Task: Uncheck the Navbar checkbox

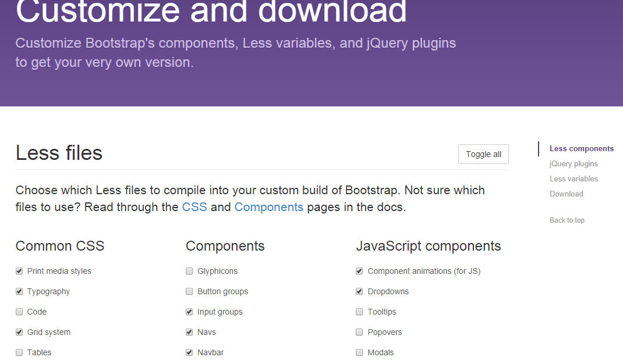Action: [x=189, y=352]
